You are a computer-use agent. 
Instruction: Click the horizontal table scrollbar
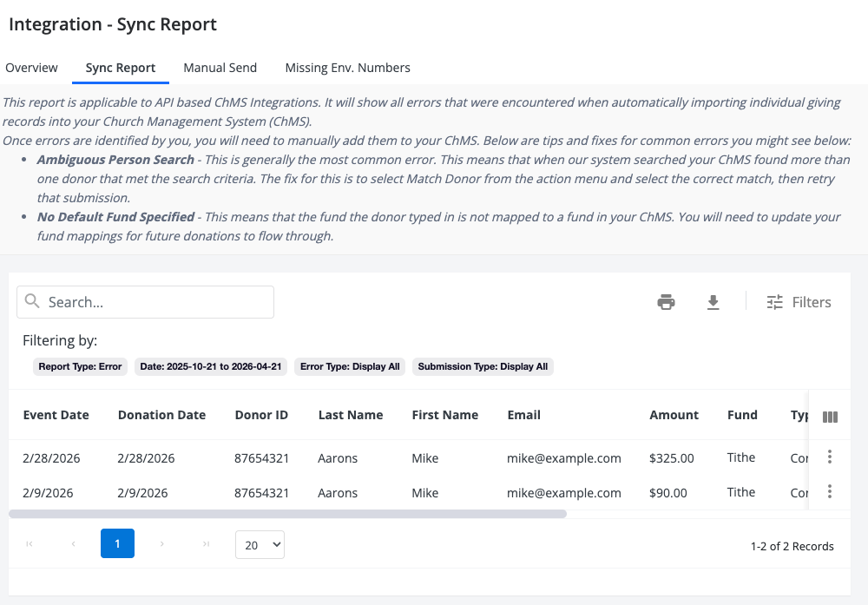click(x=286, y=514)
